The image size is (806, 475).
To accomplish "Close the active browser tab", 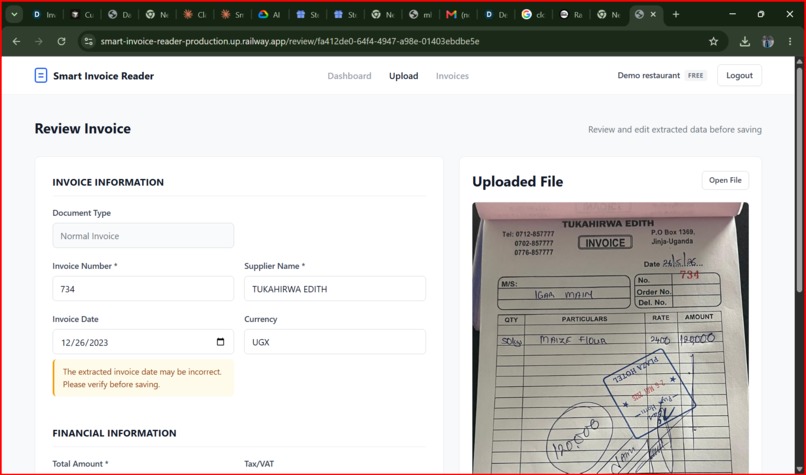I will pyautogui.click(x=653, y=14).
